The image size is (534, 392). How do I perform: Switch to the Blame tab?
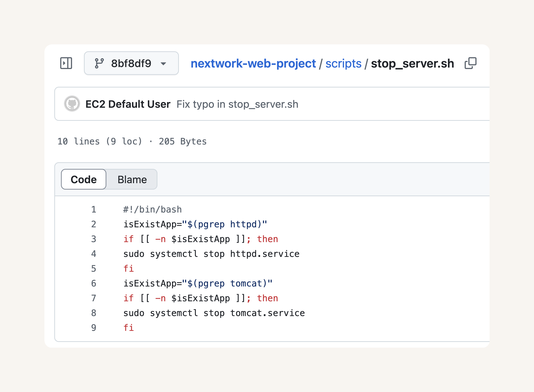click(x=132, y=179)
